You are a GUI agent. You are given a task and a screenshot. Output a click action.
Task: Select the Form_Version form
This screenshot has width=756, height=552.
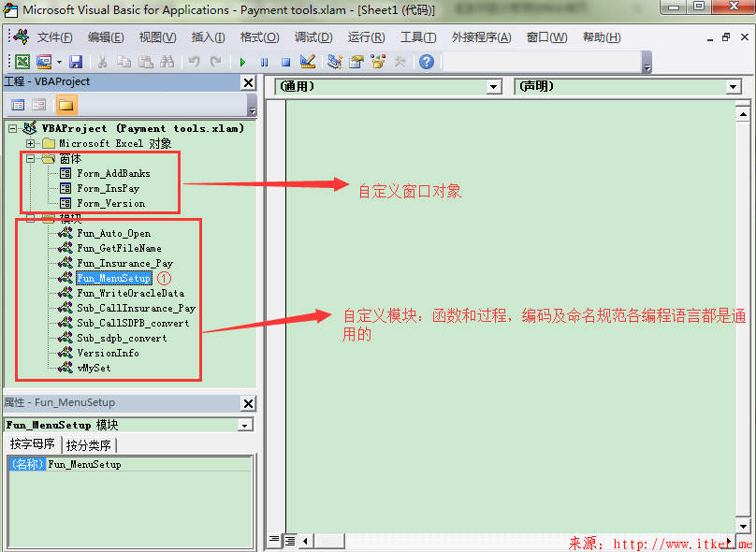(111, 203)
